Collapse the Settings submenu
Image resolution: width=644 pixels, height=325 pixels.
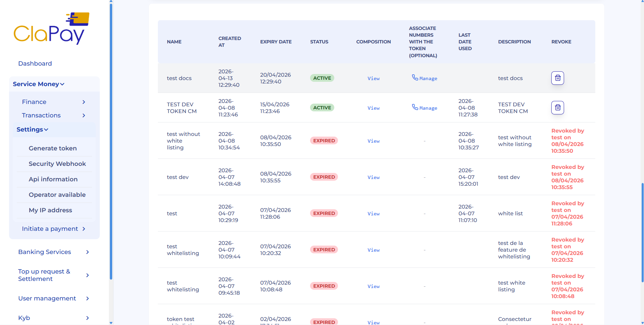point(33,130)
